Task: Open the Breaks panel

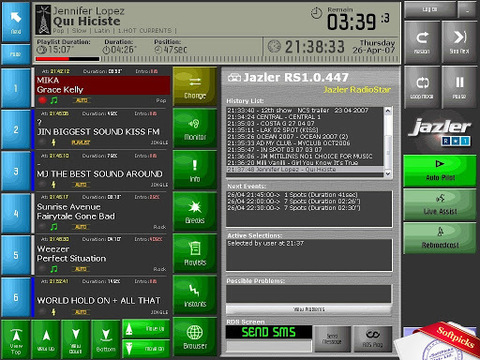Action: [195, 212]
